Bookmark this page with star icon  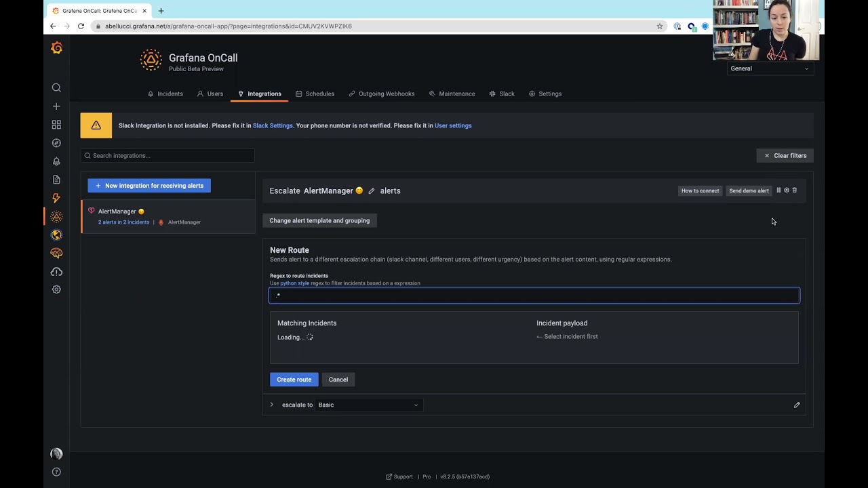tap(659, 26)
